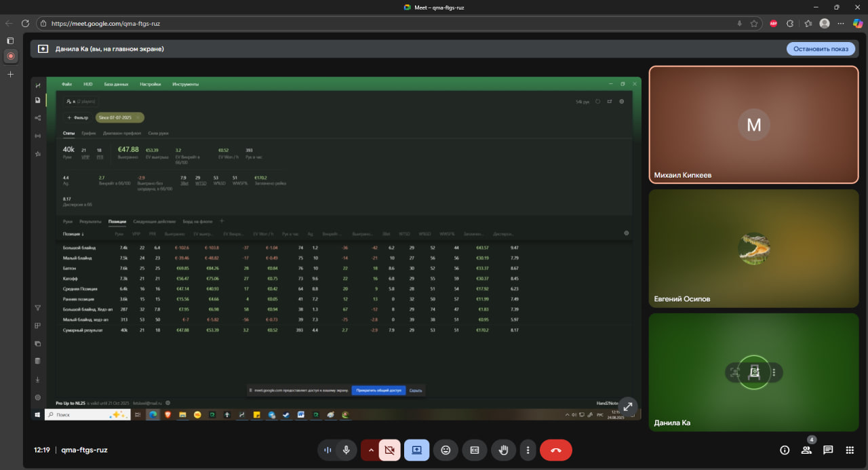
Task: Click the Остановить показ button
Action: coord(821,49)
